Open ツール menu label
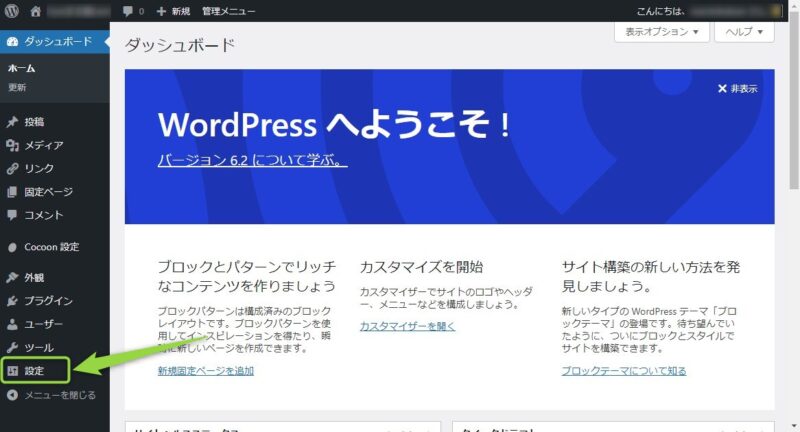This screenshot has width=800, height=432. click(x=39, y=348)
